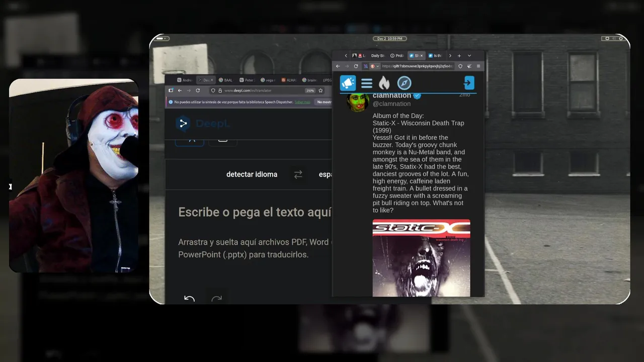Click the DeepL logo
Screen dimensions: 644x362
pos(203,123)
